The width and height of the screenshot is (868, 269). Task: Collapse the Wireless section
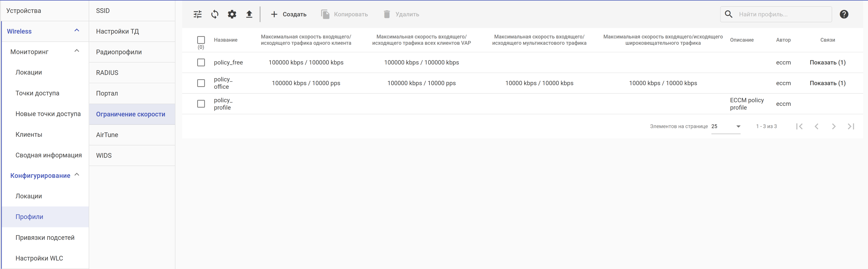(76, 30)
